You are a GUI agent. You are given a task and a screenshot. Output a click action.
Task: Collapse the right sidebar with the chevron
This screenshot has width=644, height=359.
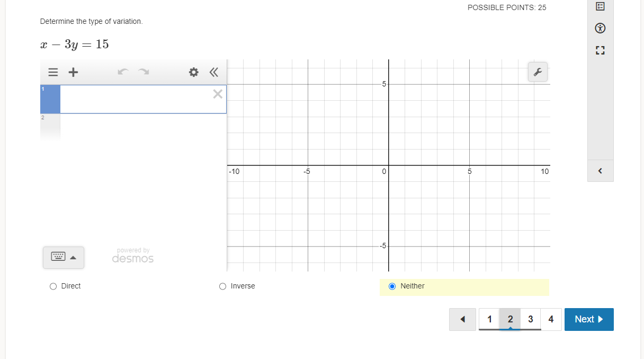600,170
